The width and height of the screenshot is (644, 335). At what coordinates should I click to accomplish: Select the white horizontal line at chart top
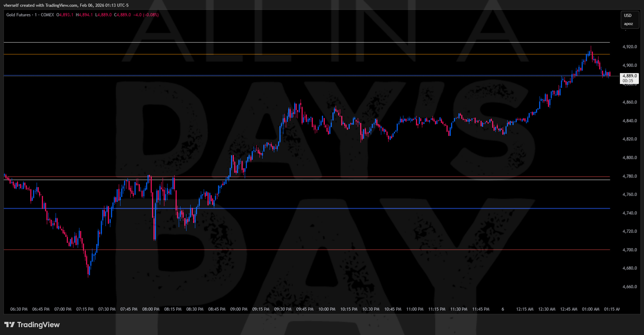[x=307, y=42]
